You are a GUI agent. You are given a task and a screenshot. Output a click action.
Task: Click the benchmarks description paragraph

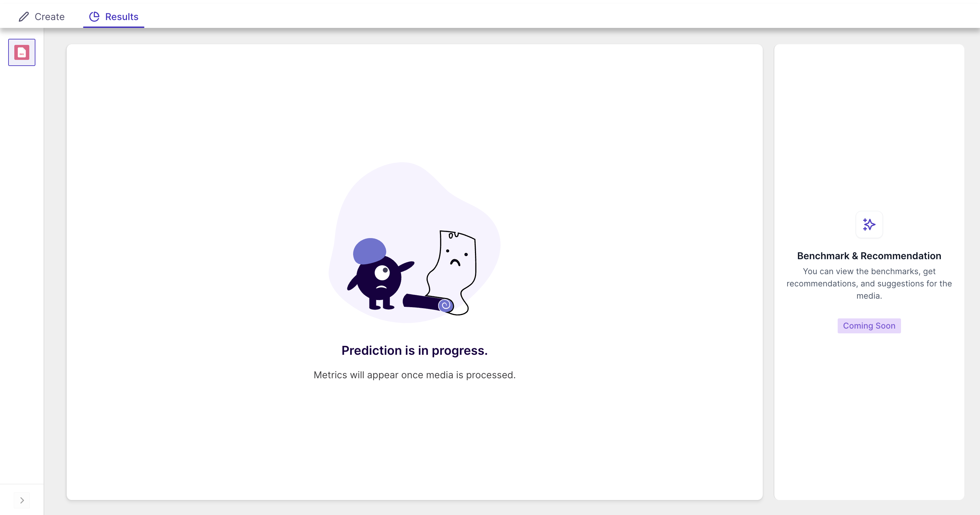[869, 284]
